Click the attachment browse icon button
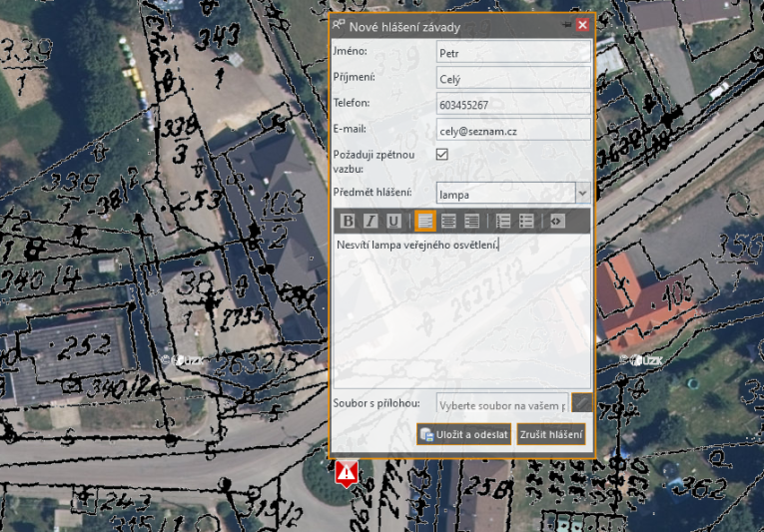This screenshot has width=764, height=532. click(x=582, y=403)
